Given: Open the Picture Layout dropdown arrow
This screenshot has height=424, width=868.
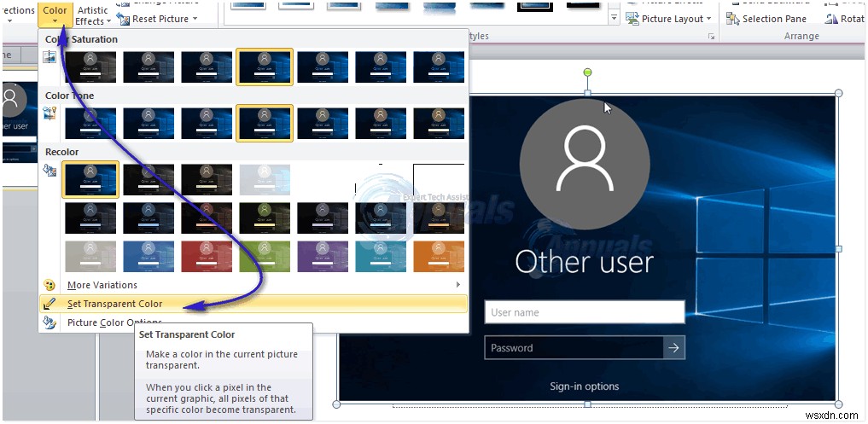Looking at the screenshot, I should point(708,19).
